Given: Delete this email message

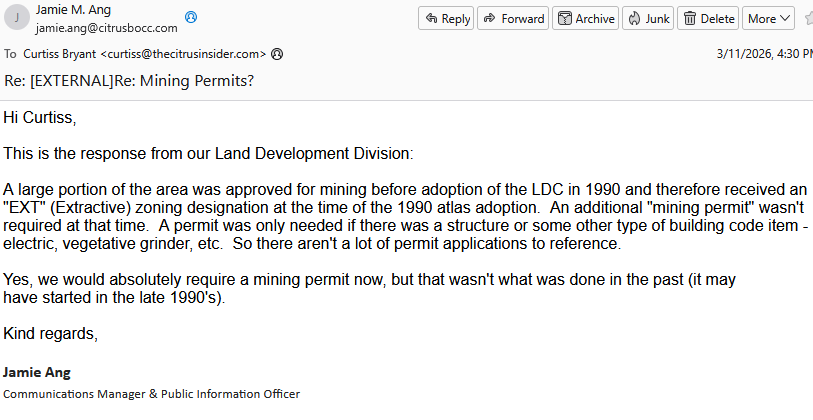Looking at the screenshot, I should point(707,18).
